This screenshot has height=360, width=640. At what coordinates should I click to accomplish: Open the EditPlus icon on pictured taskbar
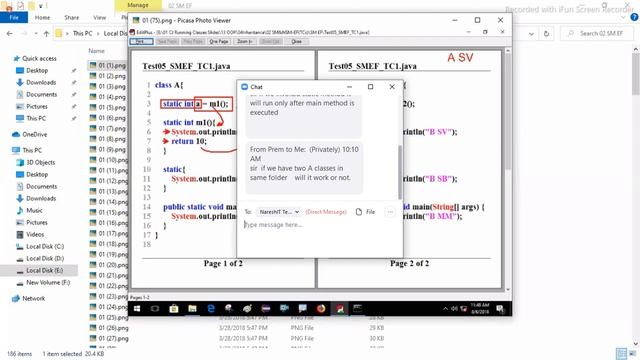pos(340,309)
